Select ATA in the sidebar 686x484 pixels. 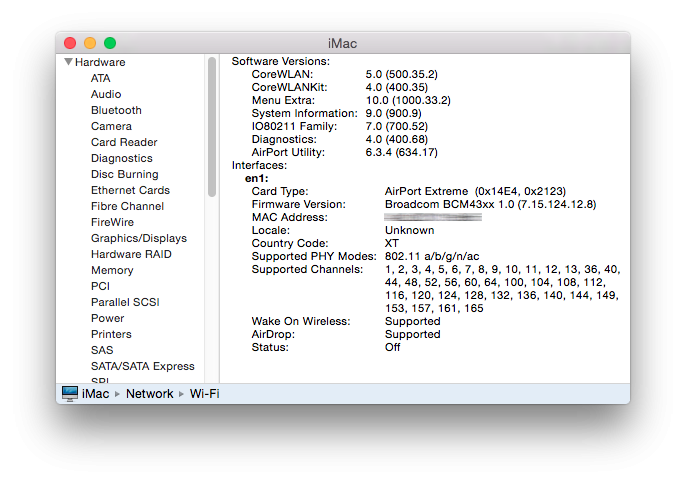tap(101, 78)
